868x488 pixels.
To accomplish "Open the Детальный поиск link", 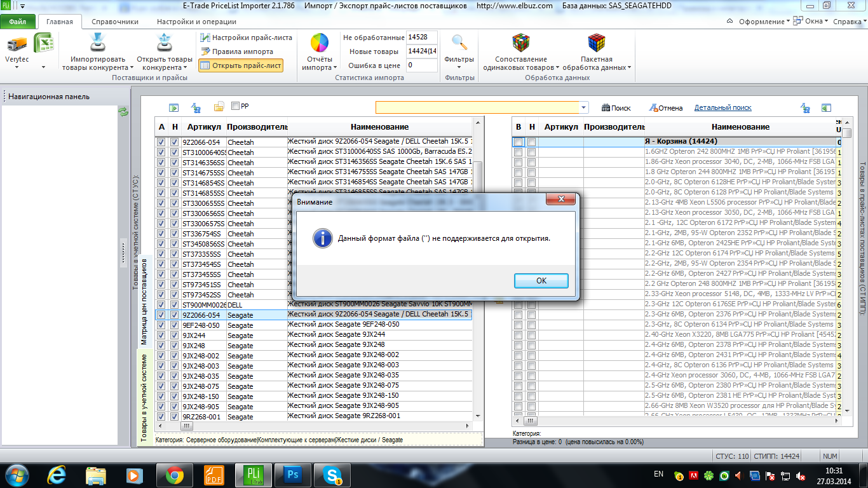I will point(723,108).
